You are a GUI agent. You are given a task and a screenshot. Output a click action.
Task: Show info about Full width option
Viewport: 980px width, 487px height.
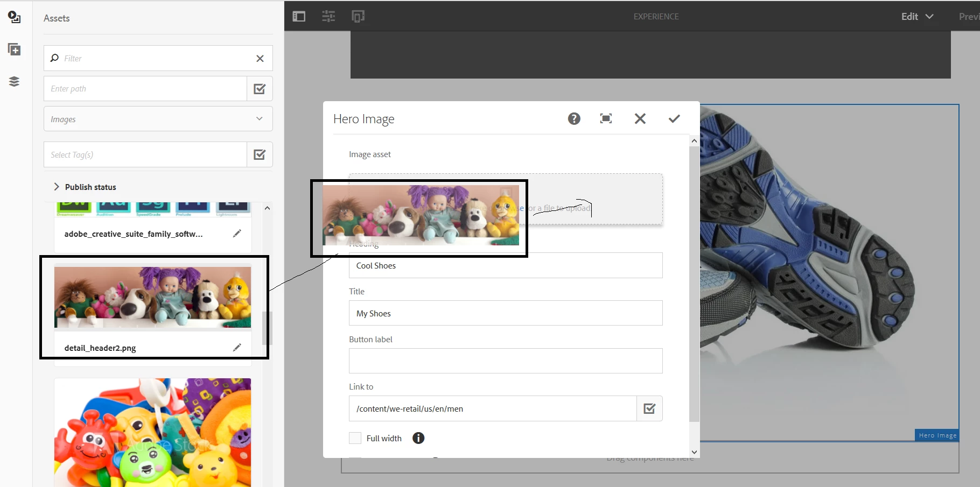tap(418, 438)
